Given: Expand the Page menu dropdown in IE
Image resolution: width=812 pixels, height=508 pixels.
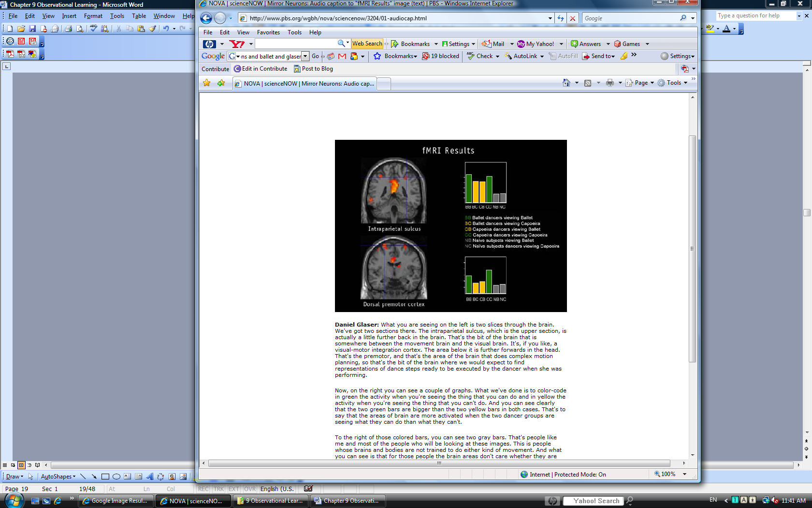Looking at the screenshot, I should tap(640, 83).
